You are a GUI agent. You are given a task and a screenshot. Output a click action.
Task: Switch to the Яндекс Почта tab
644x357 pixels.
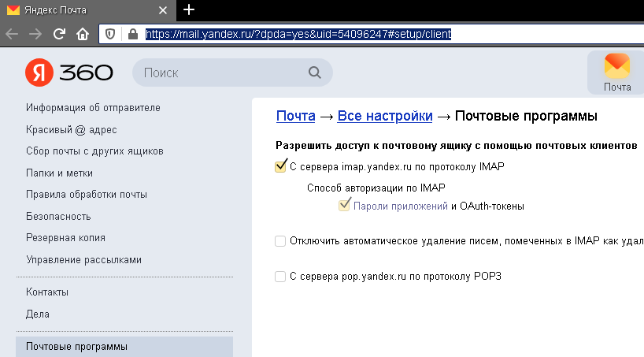79,9
